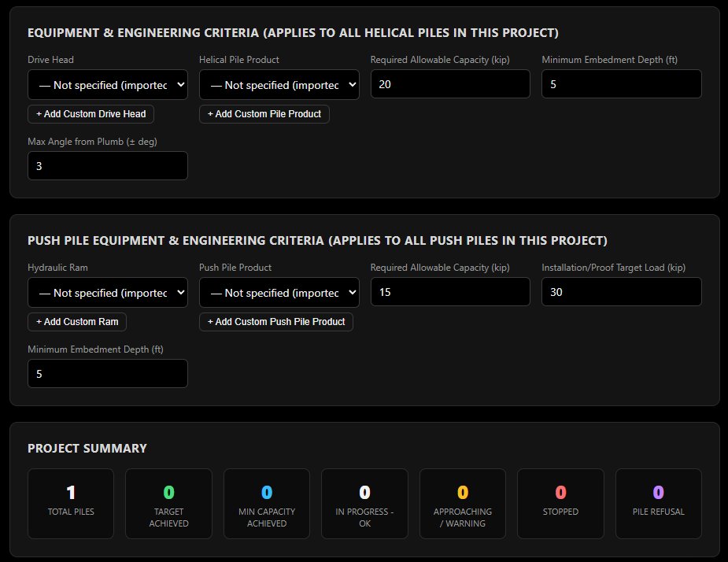Image resolution: width=728 pixels, height=562 pixels.
Task: Click Add Custom Pile Product button
Action: 264,114
